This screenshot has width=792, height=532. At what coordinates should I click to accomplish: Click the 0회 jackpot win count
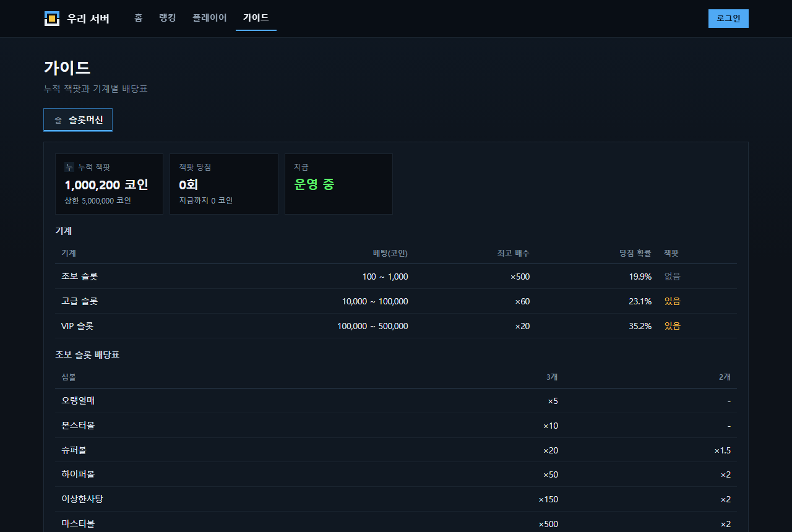pyautogui.click(x=188, y=184)
